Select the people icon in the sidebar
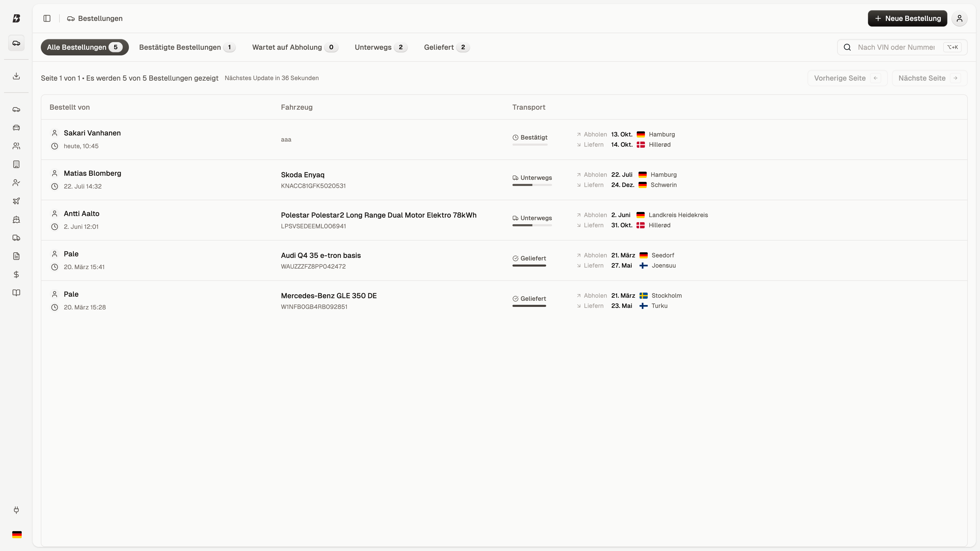Image resolution: width=980 pixels, height=551 pixels. [16, 146]
